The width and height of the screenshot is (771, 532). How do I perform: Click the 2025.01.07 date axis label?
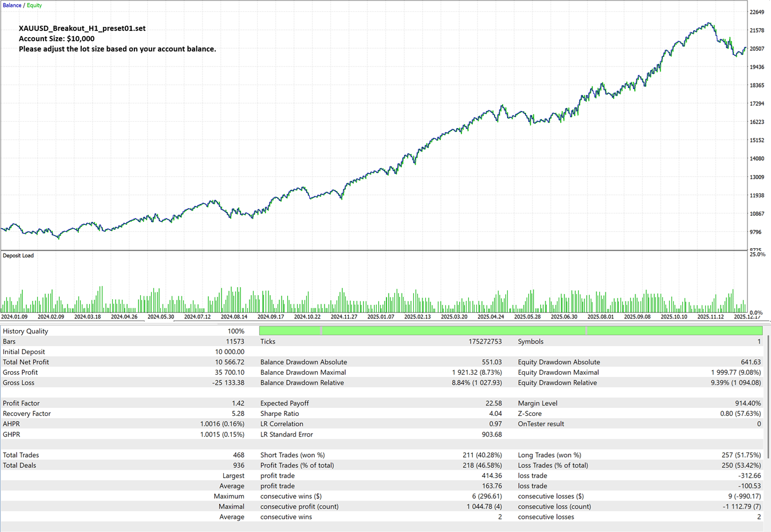tap(381, 316)
